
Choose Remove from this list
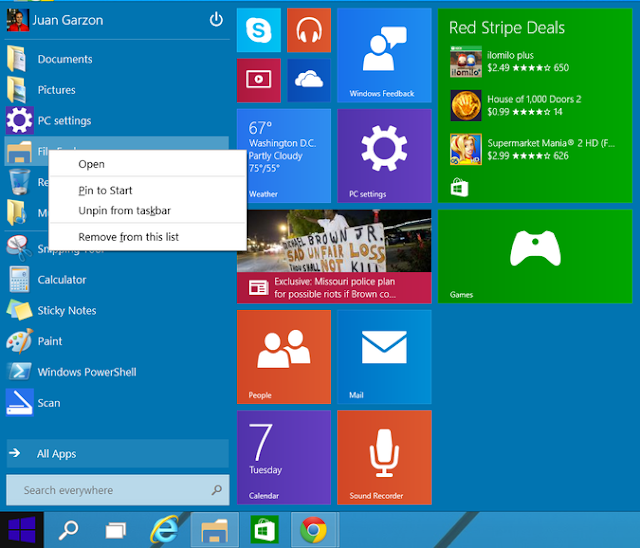tap(148, 237)
